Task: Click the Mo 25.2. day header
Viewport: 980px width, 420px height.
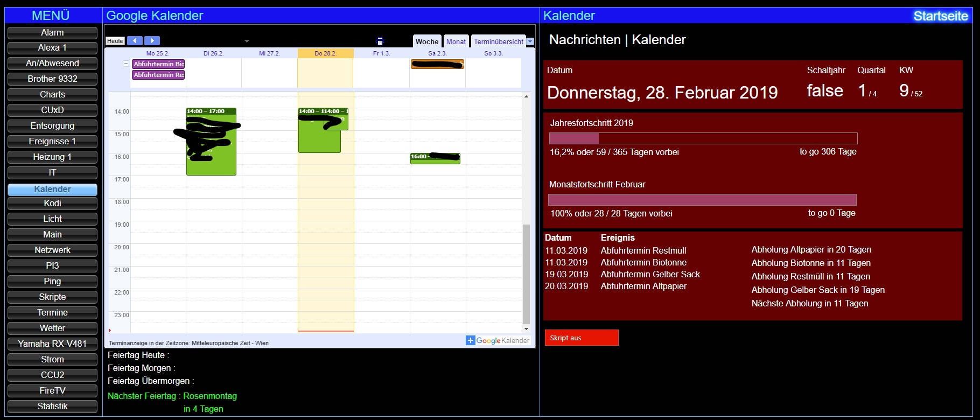Action: [x=158, y=53]
